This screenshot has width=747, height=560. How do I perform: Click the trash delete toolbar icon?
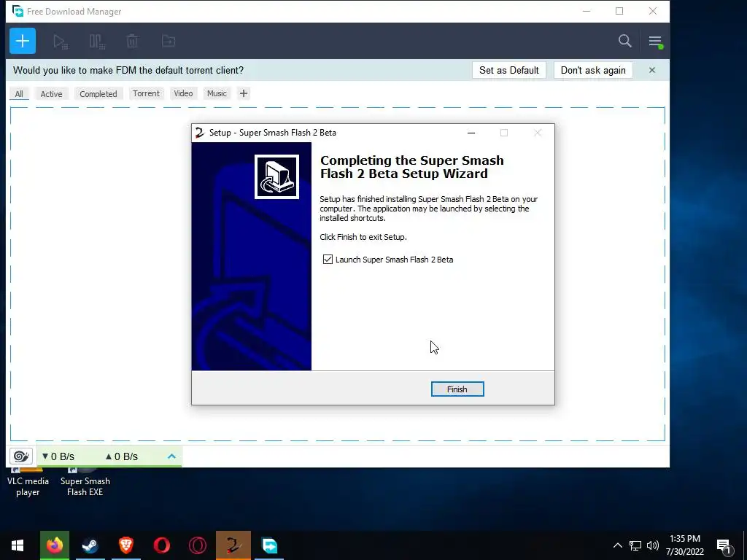133,41
